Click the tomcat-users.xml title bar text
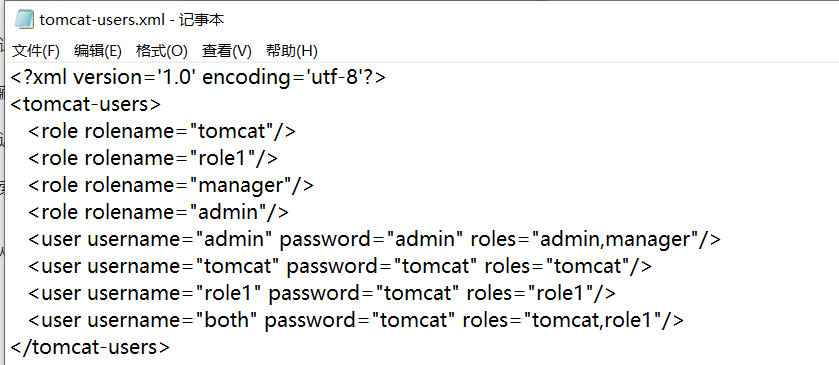The height and width of the screenshot is (365, 839). point(132,20)
